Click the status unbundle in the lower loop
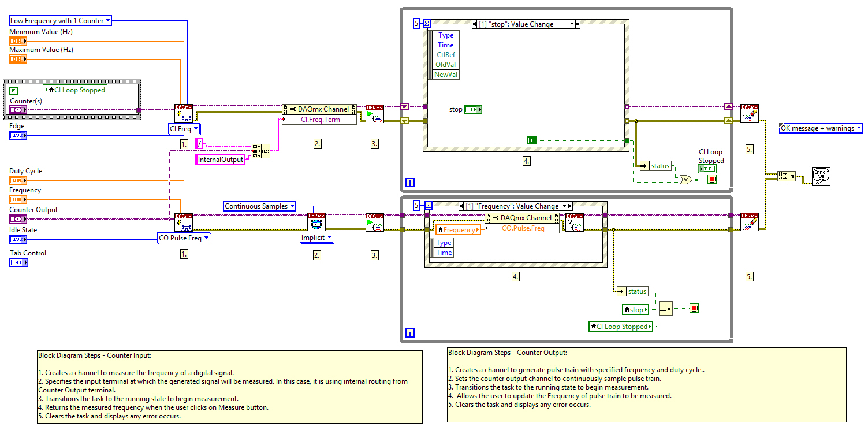This screenshot has height=430, width=868. coord(633,291)
